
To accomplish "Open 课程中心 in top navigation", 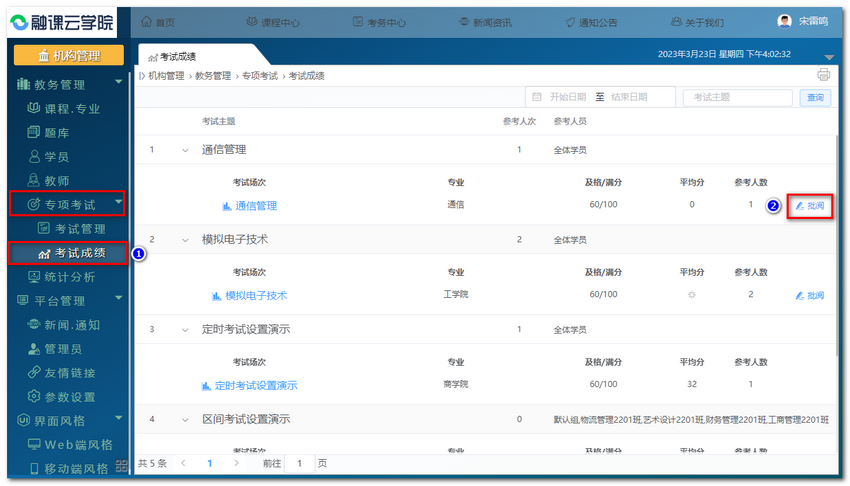I will click(x=273, y=22).
